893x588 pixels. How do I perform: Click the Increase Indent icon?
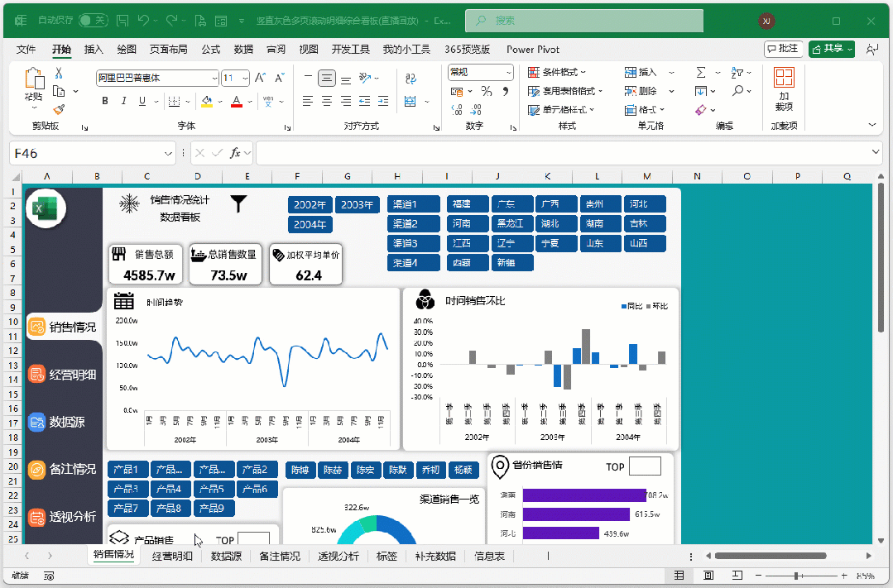[x=383, y=102]
